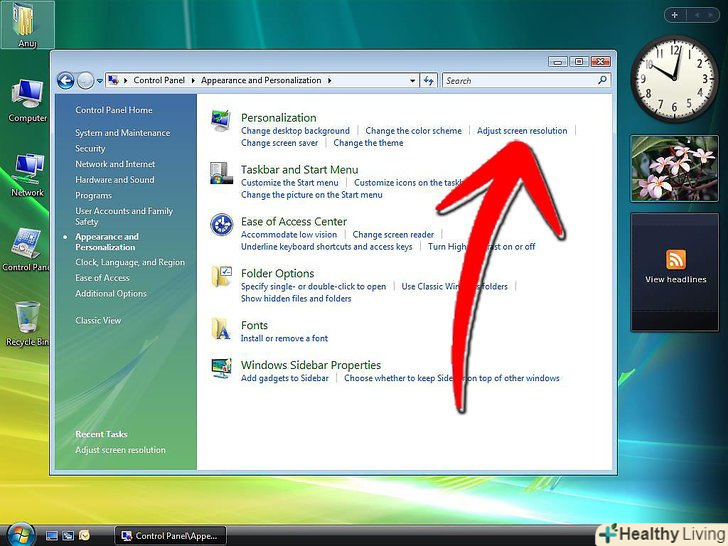Click Control Panel taskbar button
This screenshot has height=546, width=728.
(x=170, y=536)
